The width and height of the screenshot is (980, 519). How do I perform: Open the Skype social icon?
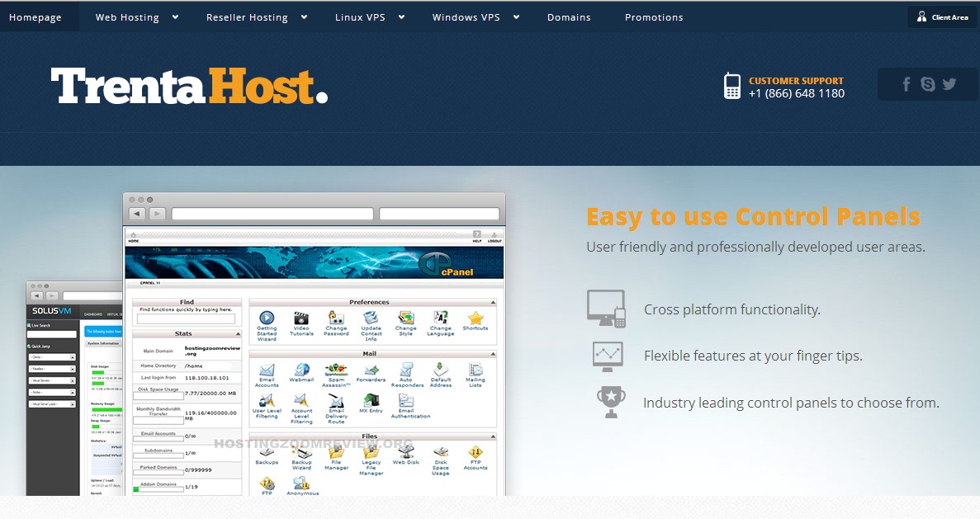(928, 83)
